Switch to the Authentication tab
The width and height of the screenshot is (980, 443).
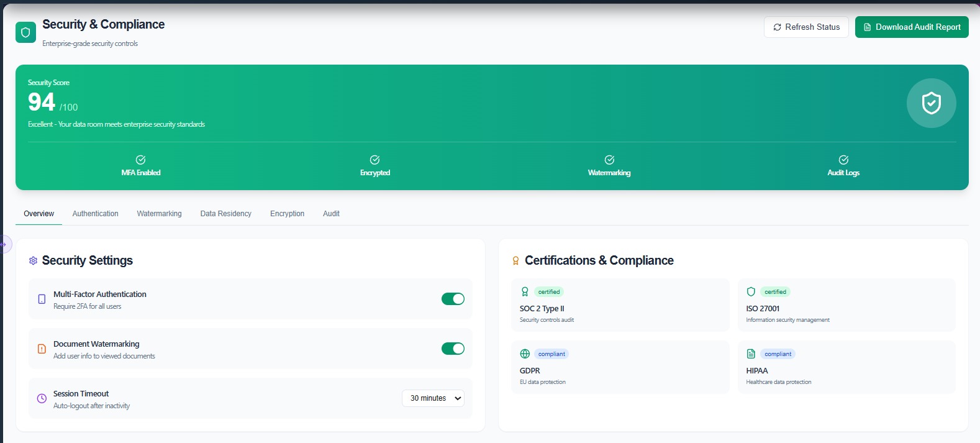coord(95,214)
